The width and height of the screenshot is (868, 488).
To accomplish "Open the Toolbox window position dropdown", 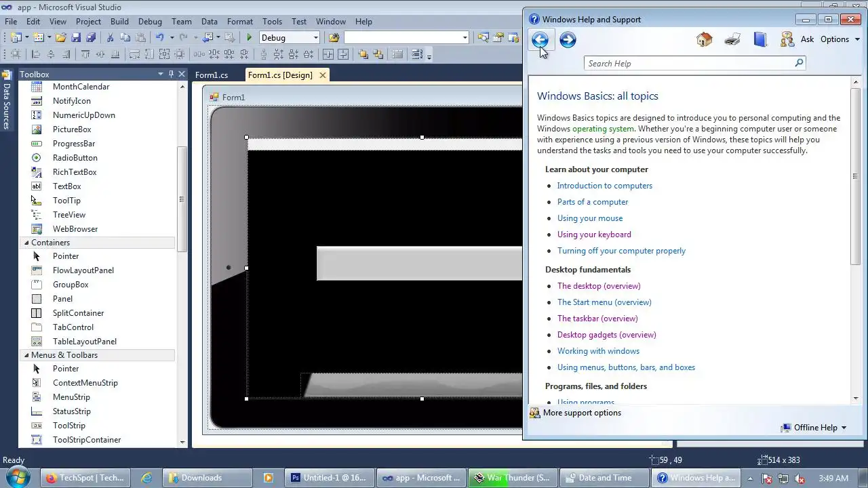I will 161,74.
